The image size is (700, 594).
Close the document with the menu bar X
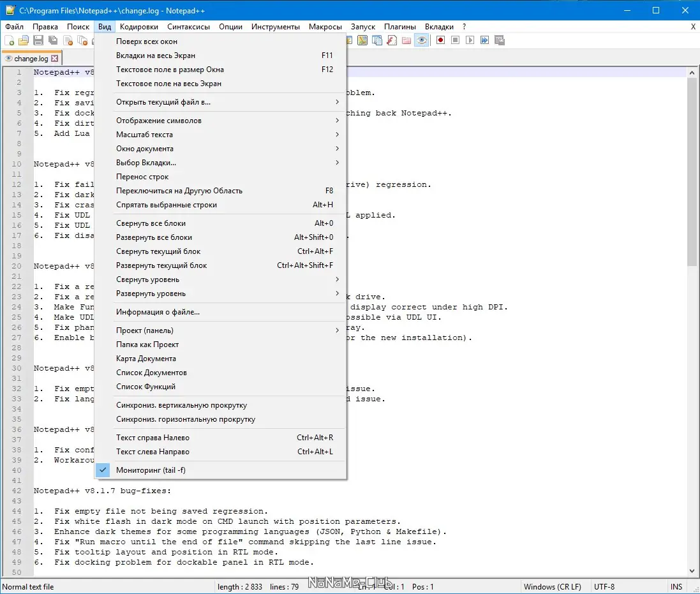(x=693, y=27)
